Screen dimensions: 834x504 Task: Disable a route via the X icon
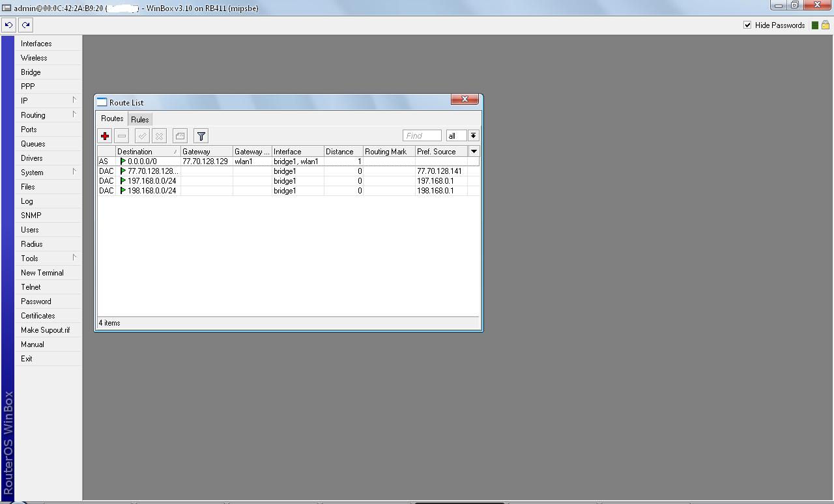click(x=159, y=135)
